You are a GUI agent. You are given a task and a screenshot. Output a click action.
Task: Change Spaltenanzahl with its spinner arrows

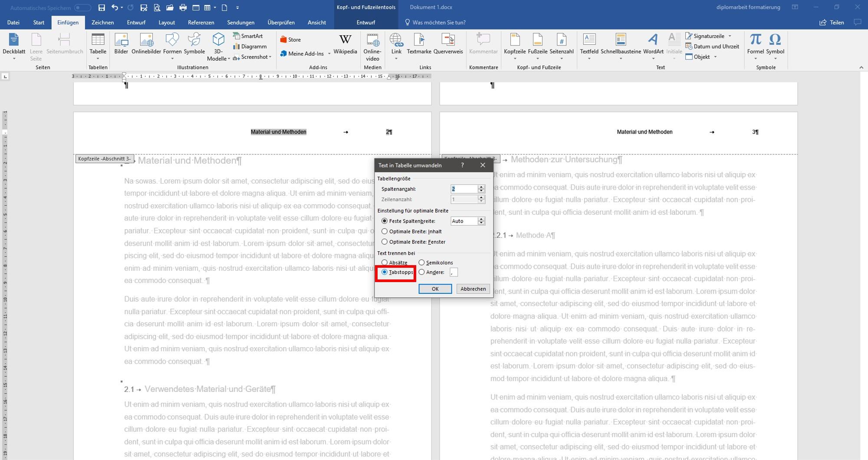coord(481,189)
